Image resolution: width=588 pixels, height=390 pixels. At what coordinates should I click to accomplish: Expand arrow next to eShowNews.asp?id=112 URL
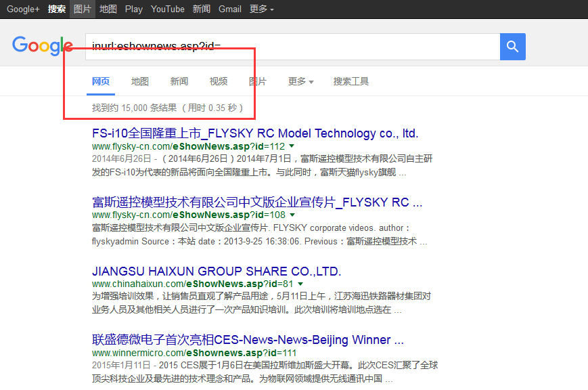point(292,146)
